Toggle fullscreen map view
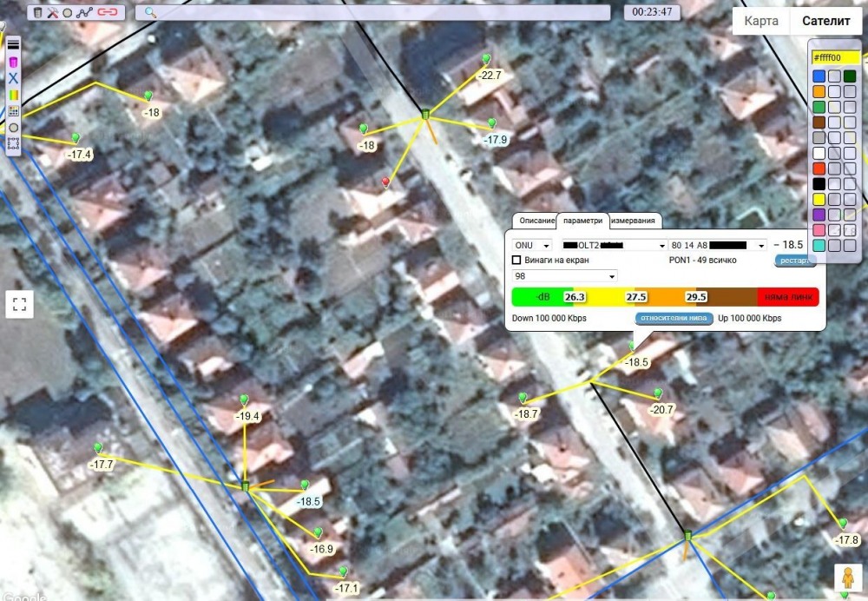 pyautogui.click(x=19, y=304)
